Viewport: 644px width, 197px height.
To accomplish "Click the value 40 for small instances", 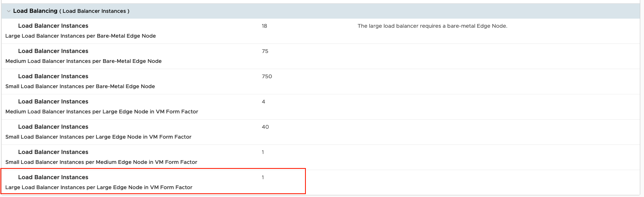I will tap(265, 127).
